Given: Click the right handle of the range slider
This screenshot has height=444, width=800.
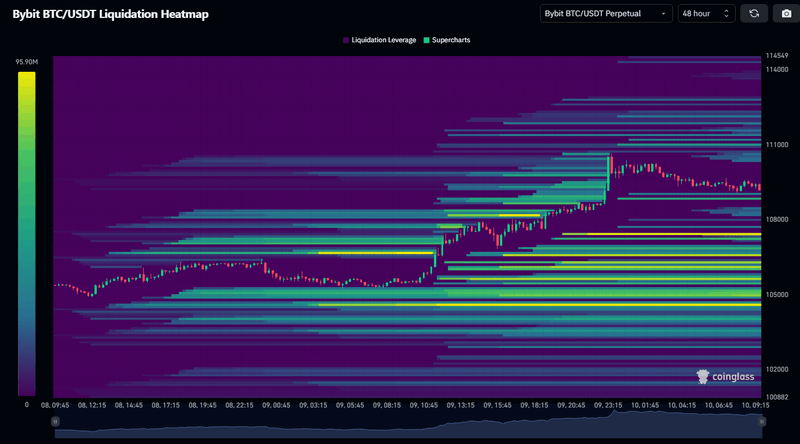Looking at the screenshot, I should [761, 422].
